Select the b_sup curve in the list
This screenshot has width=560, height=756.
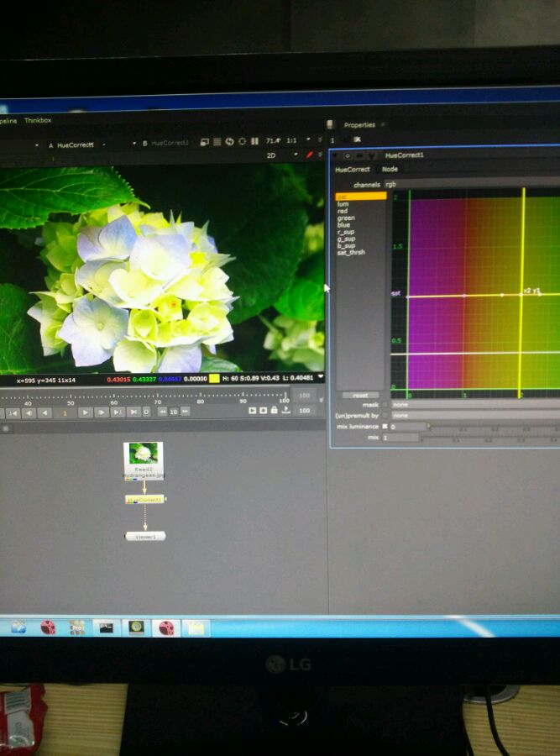coord(347,245)
